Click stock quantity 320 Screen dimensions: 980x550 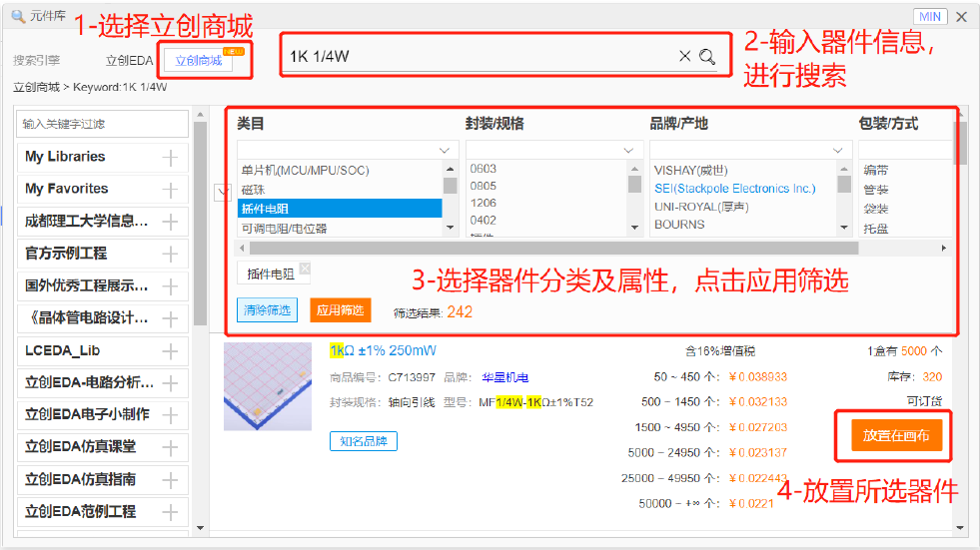[x=932, y=377]
